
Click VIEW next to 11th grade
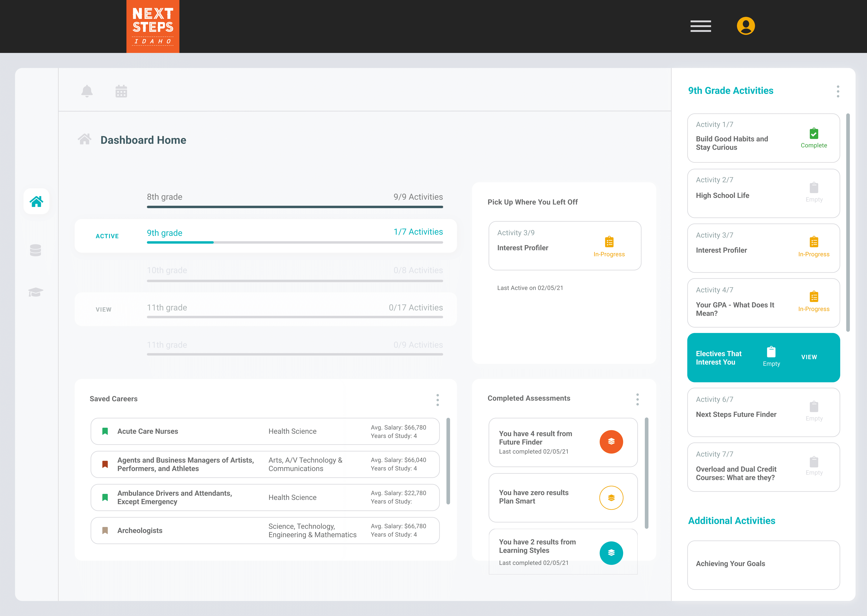coord(104,310)
